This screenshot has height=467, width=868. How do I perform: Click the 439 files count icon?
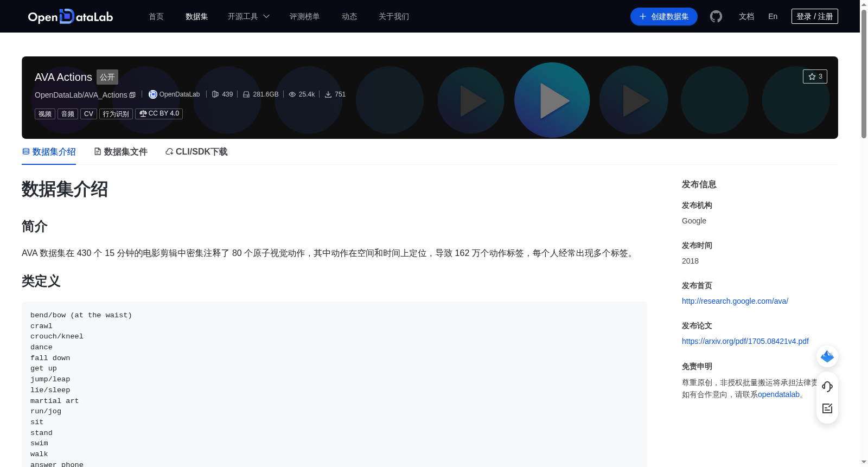(215, 94)
